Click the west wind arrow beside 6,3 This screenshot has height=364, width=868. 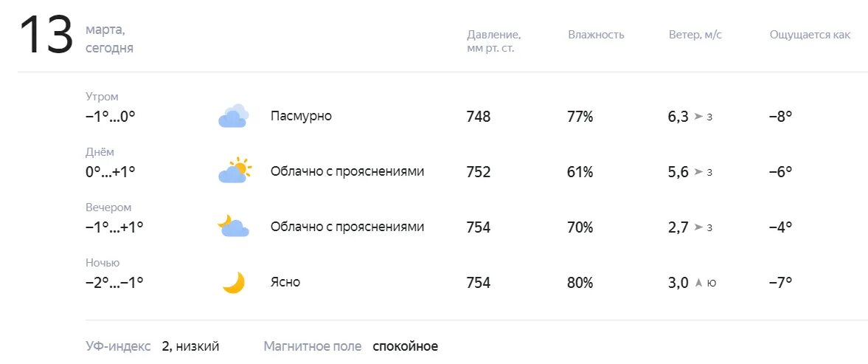tap(698, 117)
